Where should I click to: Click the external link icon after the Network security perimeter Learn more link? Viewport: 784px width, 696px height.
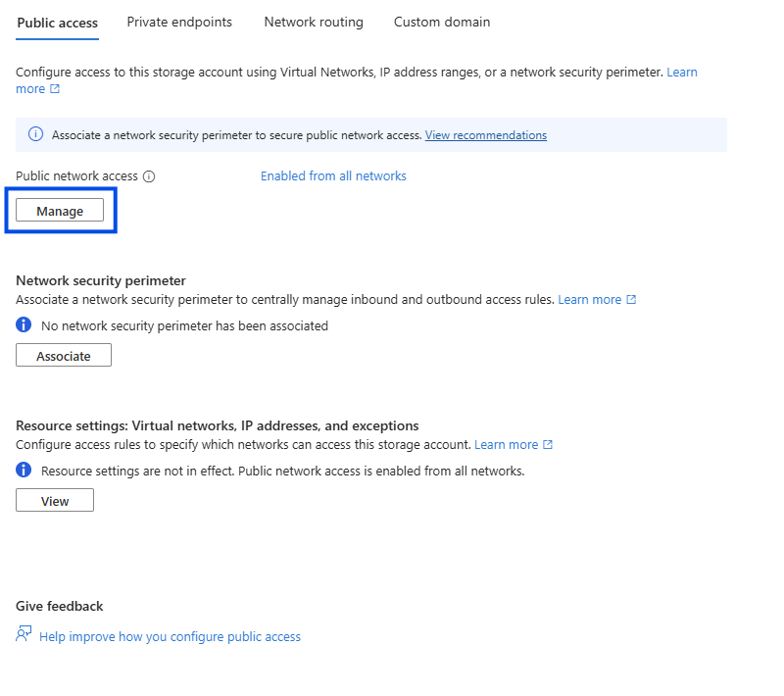[631, 300]
